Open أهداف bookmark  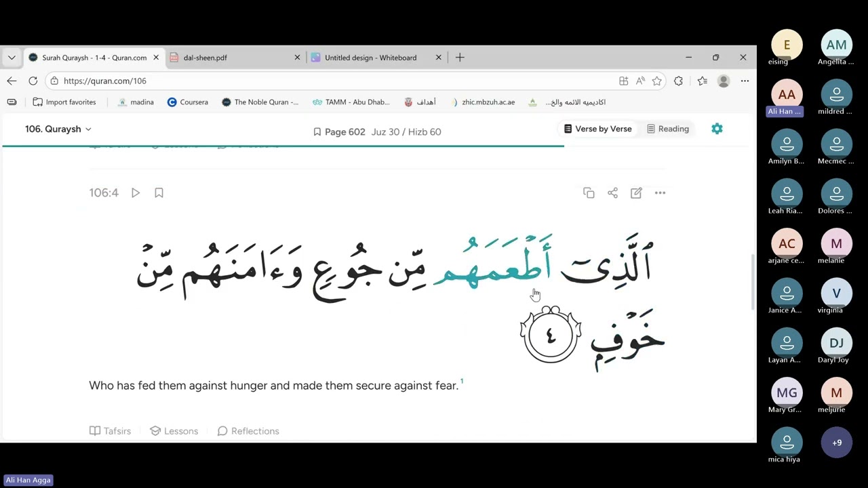click(420, 102)
